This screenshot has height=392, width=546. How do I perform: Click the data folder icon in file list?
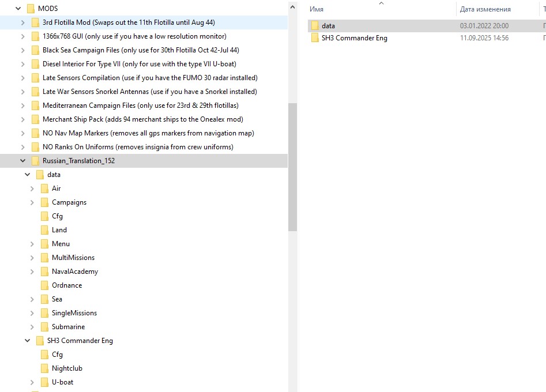click(x=315, y=26)
